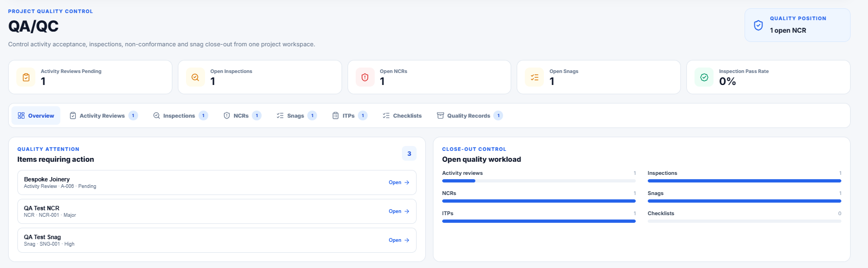The image size is (868, 268).
Task: Click the NCRs workload progress bar
Action: click(539, 201)
